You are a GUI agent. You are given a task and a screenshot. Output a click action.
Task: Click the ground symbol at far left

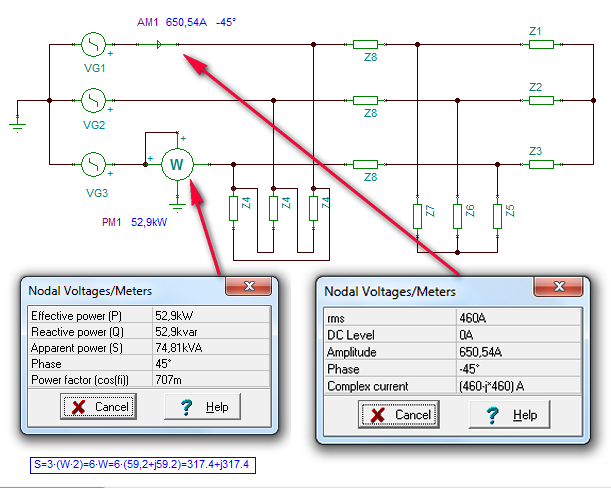click(x=17, y=124)
